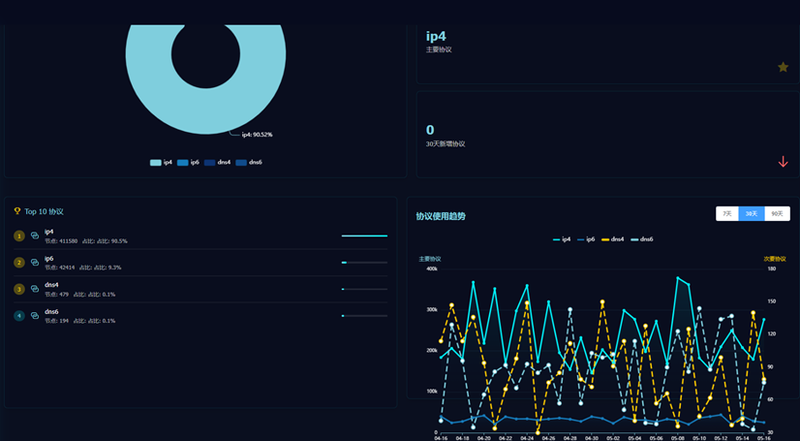The height and width of the screenshot is (441, 800).
Task: Click the 05-16 date on the chart axis
Action: 764,438
